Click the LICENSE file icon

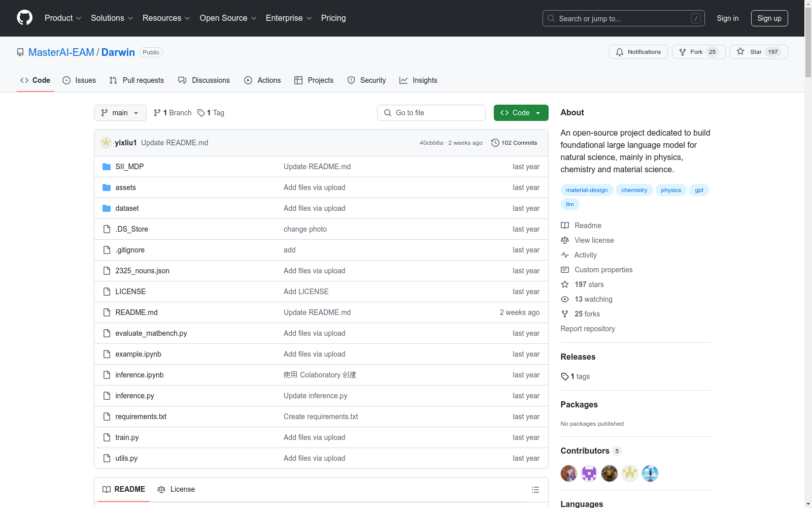pyautogui.click(x=107, y=292)
